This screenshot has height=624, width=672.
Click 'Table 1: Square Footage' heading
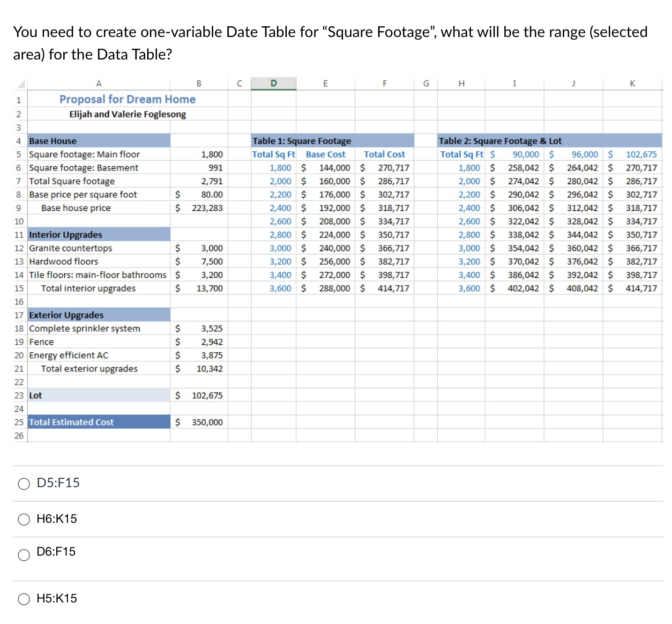pos(302,141)
